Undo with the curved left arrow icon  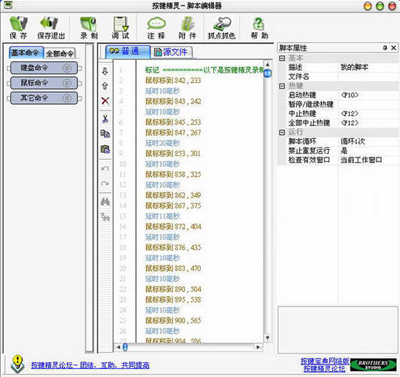[x=105, y=168]
